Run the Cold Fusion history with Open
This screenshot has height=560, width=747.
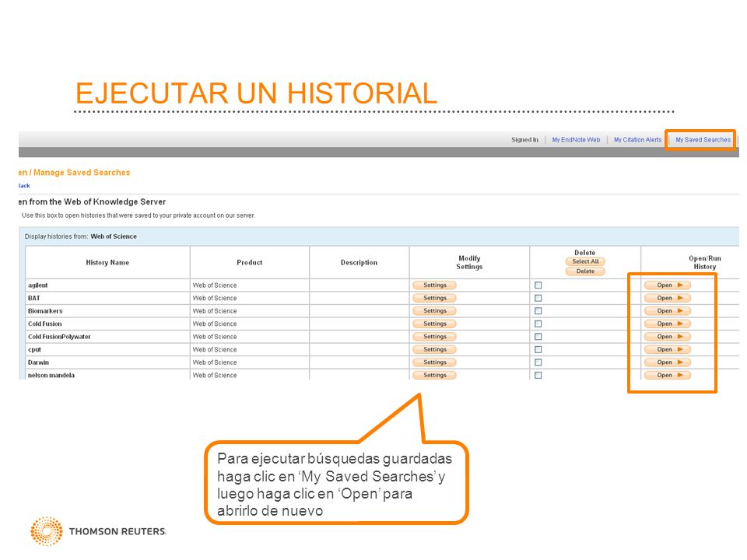(x=668, y=324)
